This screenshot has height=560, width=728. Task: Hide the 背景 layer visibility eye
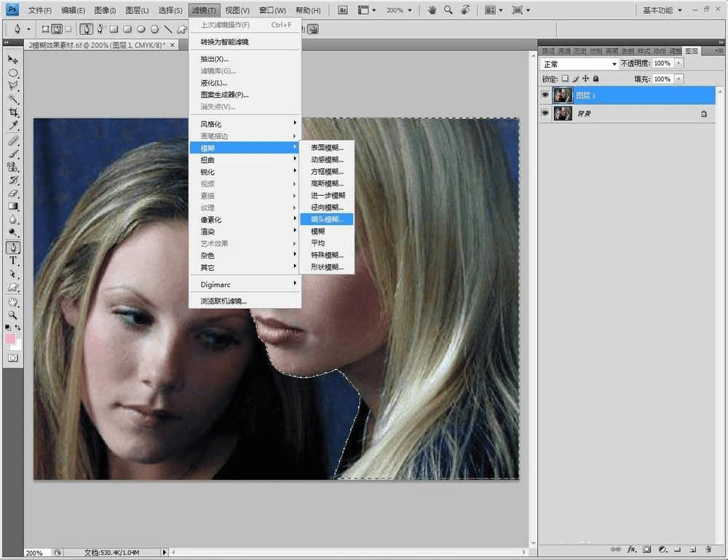(x=545, y=113)
